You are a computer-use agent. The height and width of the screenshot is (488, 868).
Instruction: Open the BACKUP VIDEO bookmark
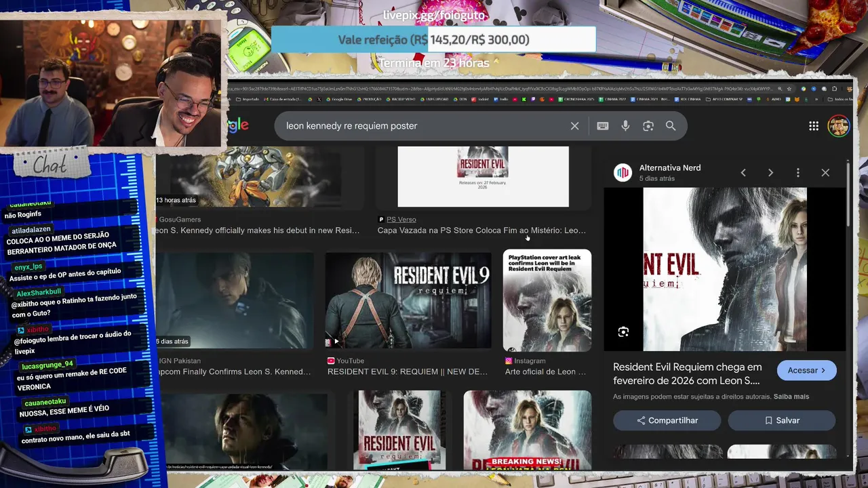(x=401, y=99)
